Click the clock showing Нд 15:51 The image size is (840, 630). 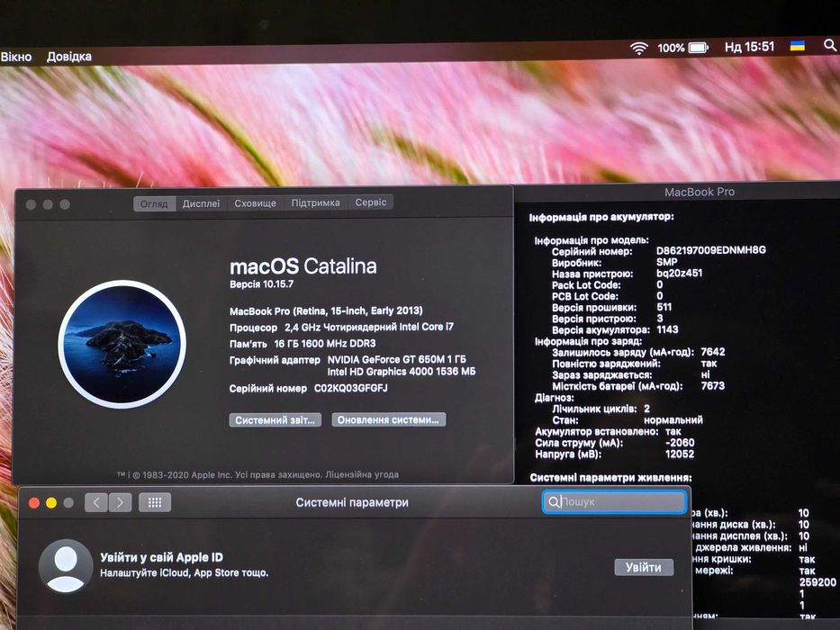click(749, 47)
